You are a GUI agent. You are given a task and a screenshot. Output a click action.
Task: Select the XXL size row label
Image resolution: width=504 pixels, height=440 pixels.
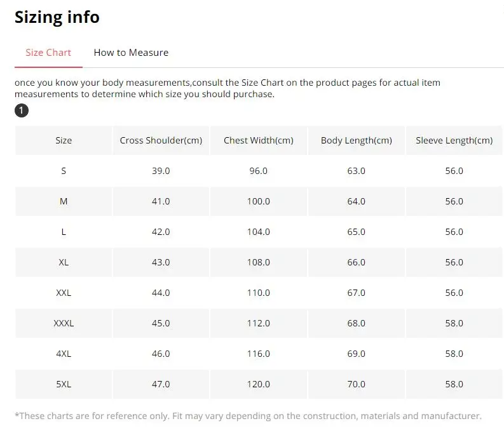[64, 293]
